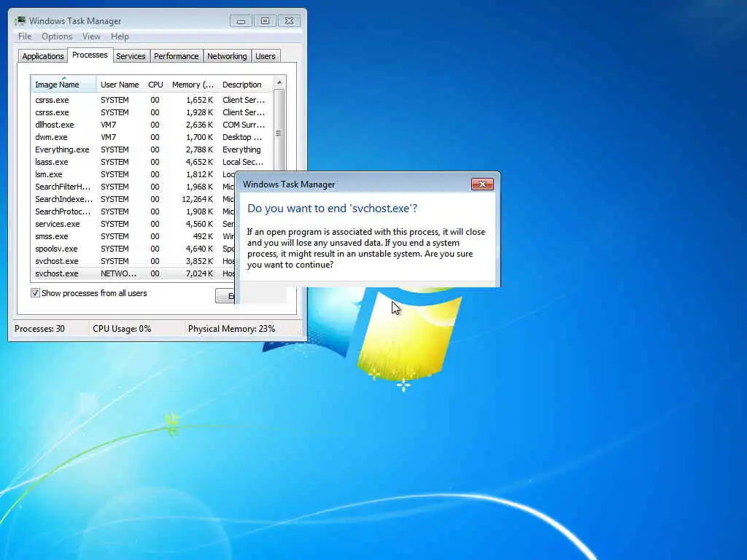Switch to the Applications tab
Screen dimensions: 747x560
click(x=43, y=56)
